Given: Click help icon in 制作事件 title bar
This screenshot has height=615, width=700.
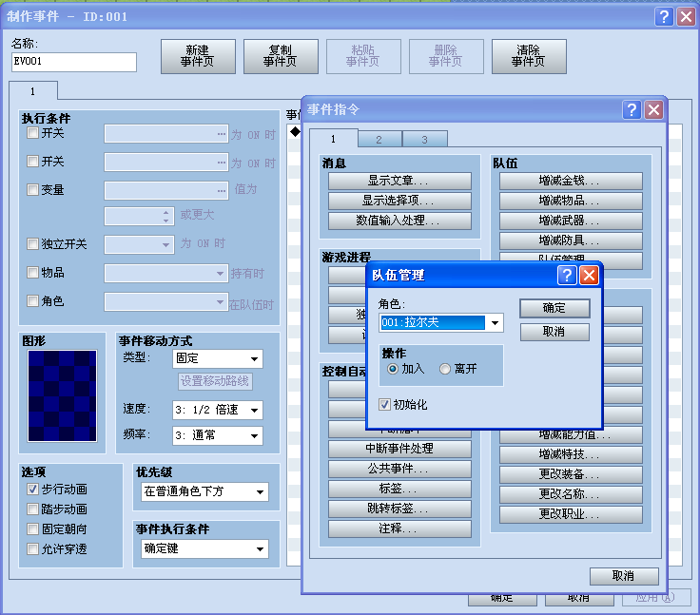Looking at the screenshot, I should coord(664,17).
